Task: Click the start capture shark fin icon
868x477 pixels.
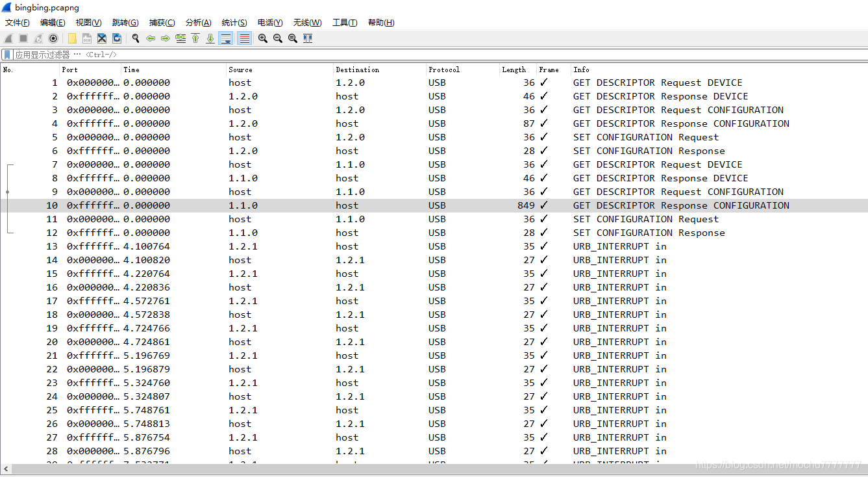Action: tap(8, 38)
